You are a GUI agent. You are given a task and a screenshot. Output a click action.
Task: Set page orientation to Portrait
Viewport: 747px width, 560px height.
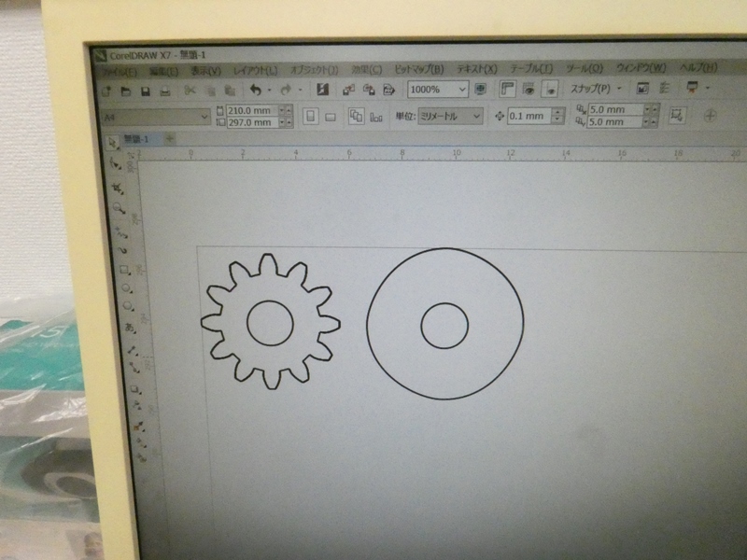[311, 116]
